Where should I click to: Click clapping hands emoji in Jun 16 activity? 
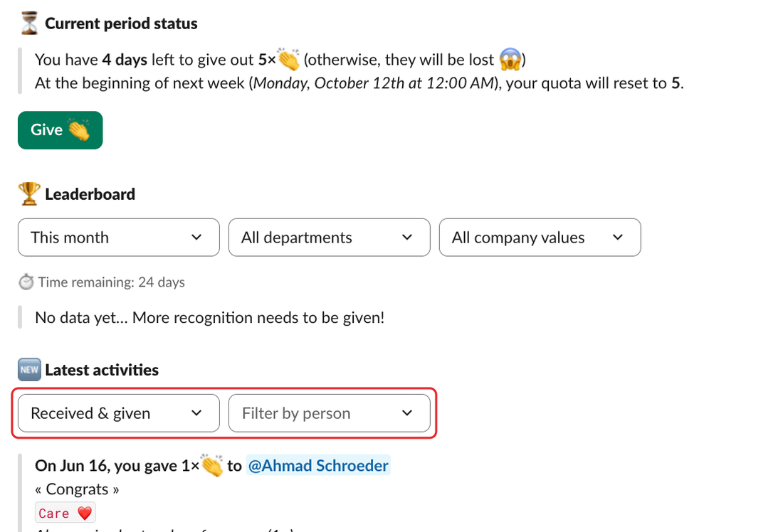(211, 465)
